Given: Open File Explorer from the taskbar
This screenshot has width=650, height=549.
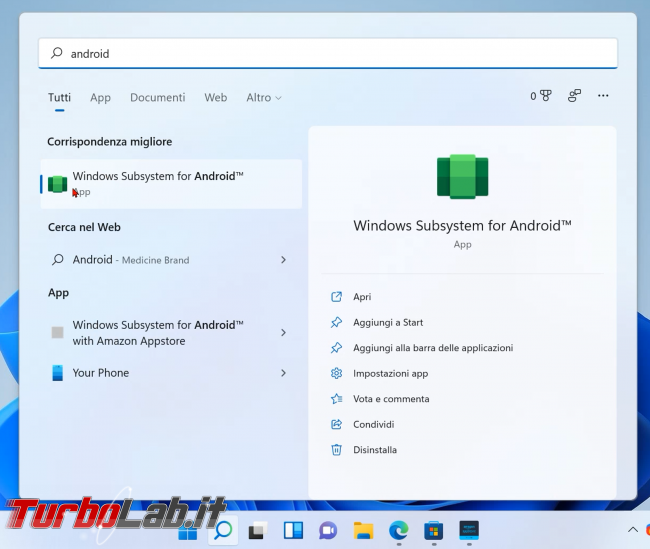Looking at the screenshot, I should pyautogui.click(x=363, y=530).
